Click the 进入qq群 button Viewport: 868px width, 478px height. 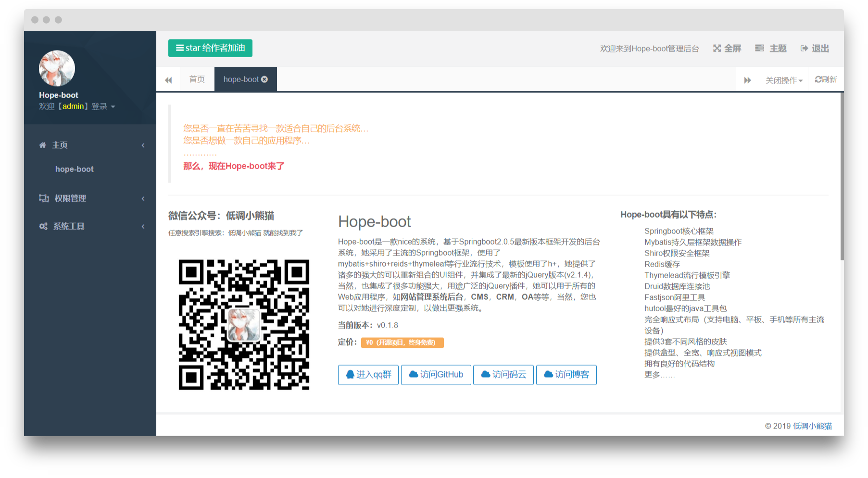(368, 375)
